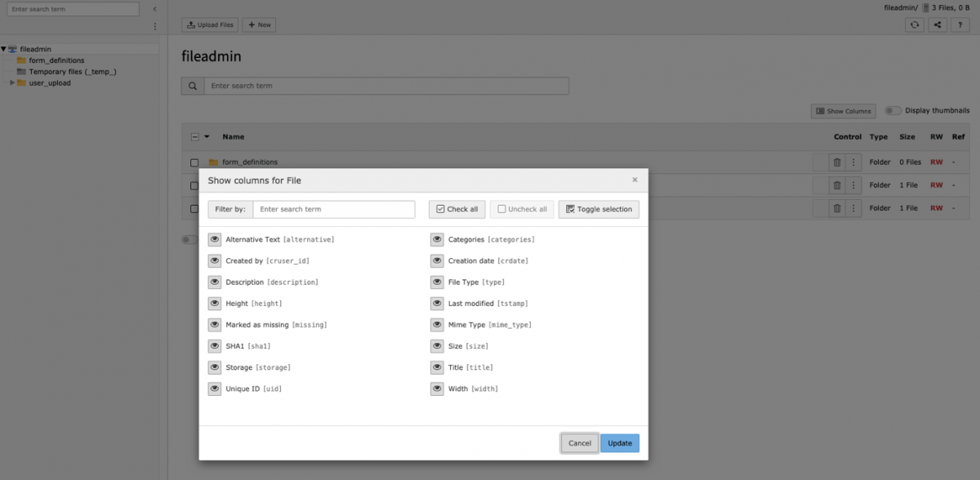Toggle visibility of Width column
980x480 pixels.
coord(438,389)
